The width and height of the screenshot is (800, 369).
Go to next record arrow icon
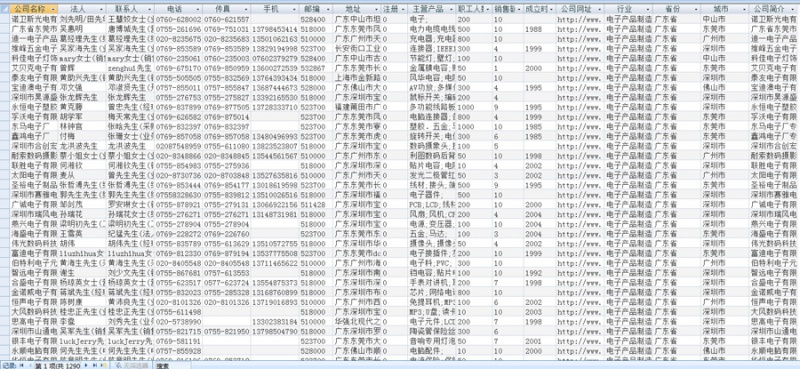click(86, 365)
